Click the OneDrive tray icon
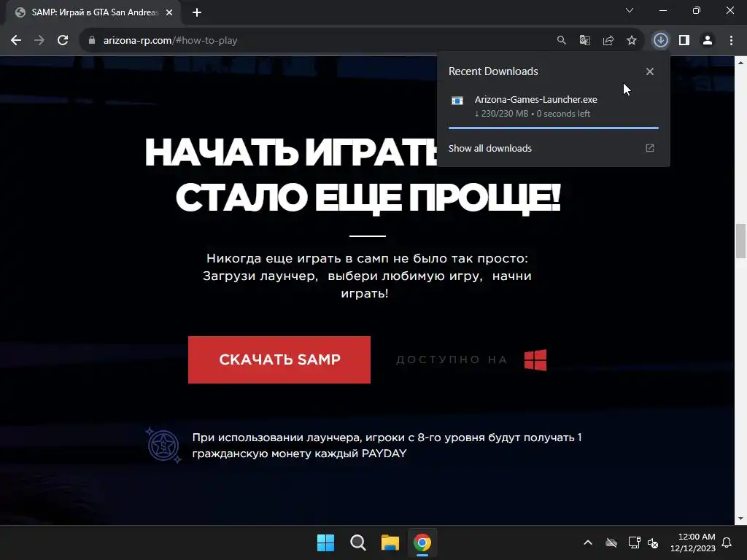Screen dimensions: 747x560 pyautogui.click(x=611, y=542)
